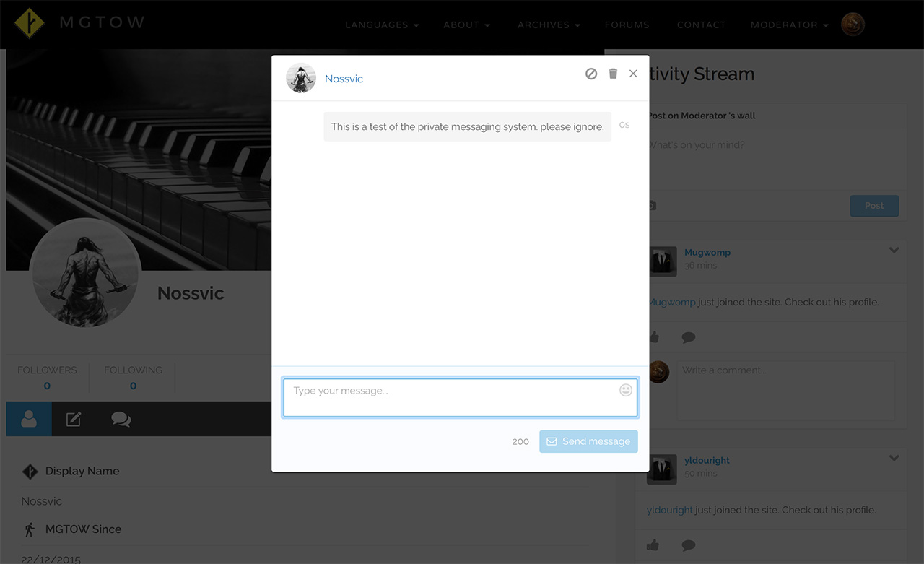Go to the Forums page
Viewport: 924px width, 564px height.
click(627, 25)
